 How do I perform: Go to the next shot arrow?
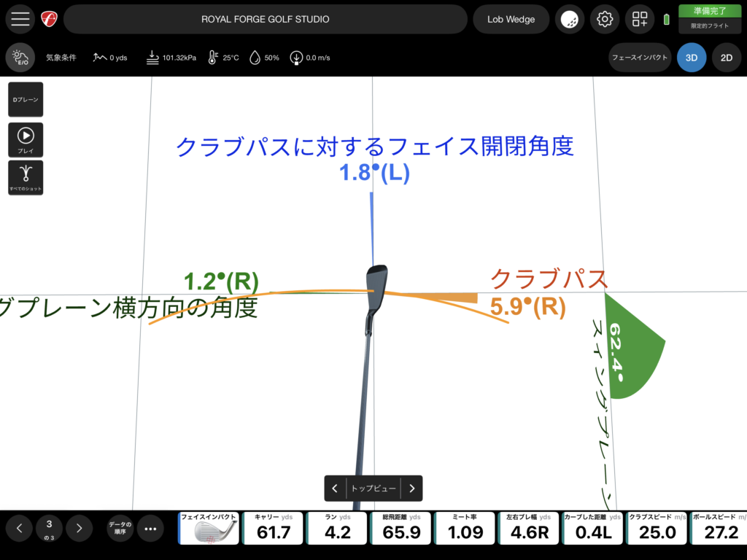79,529
